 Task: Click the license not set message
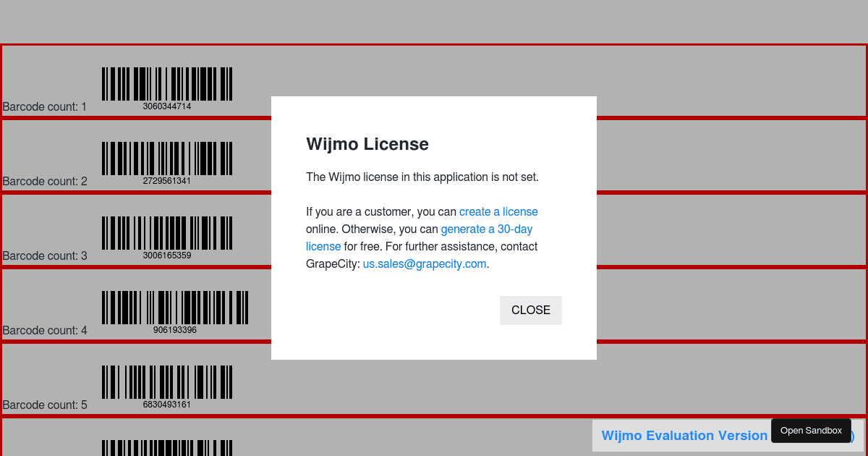pos(422,177)
